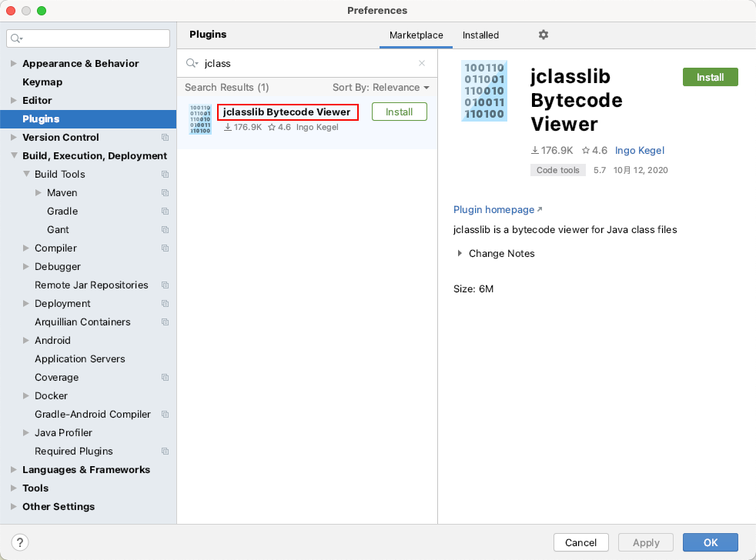This screenshot has width=756, height=560.
Task: Expand the Compiler node
Action: tap(26, 248)
